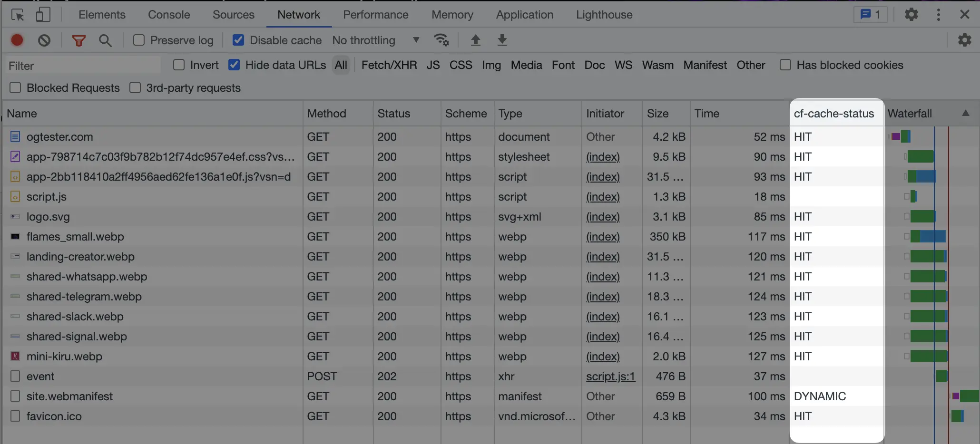Uncheck the Disable cache checkbox
The width and height of the screenshot is (980, 444).
click(x=238, y=40)
